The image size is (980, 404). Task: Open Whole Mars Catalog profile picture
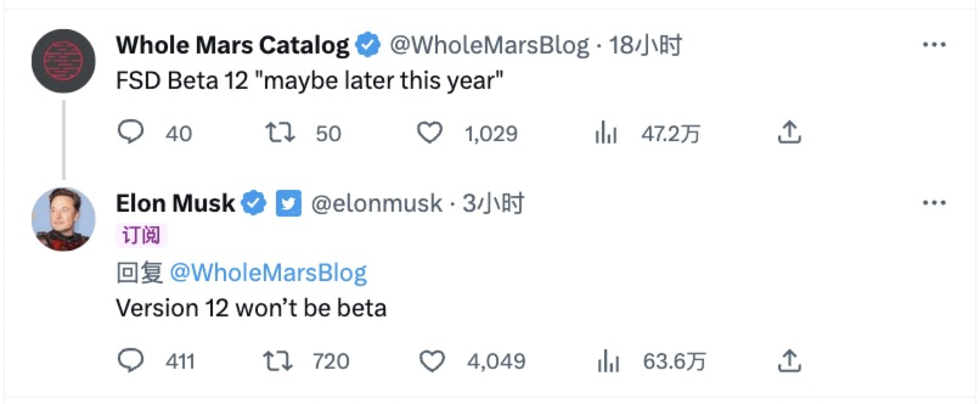[x=63, y=61]
